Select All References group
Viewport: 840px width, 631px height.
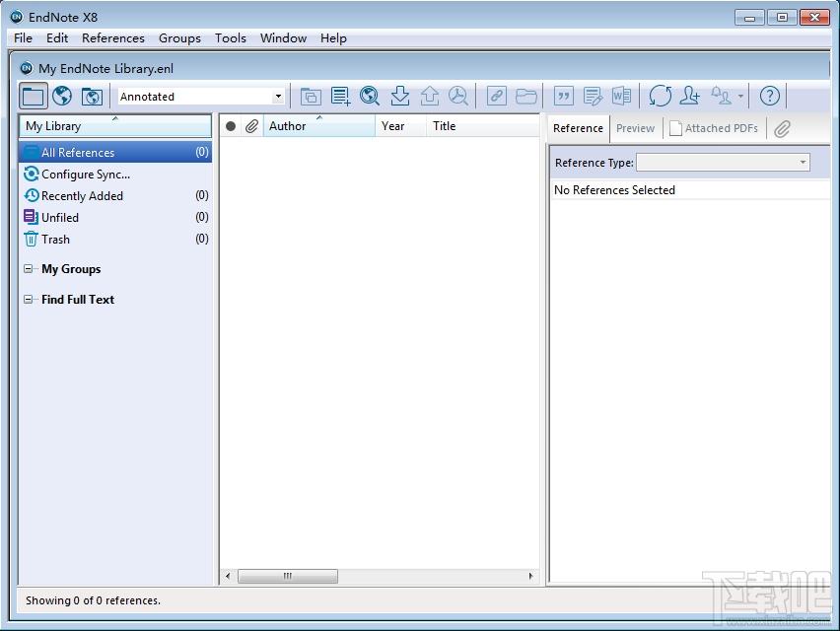pyautogui.click(x=115, y=152)
